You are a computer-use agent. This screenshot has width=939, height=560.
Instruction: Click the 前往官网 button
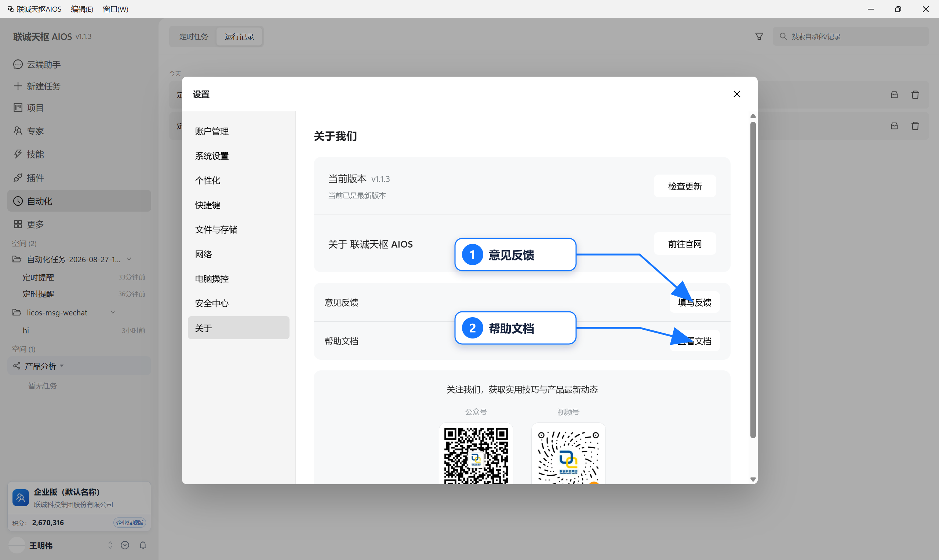click(684, 244)
